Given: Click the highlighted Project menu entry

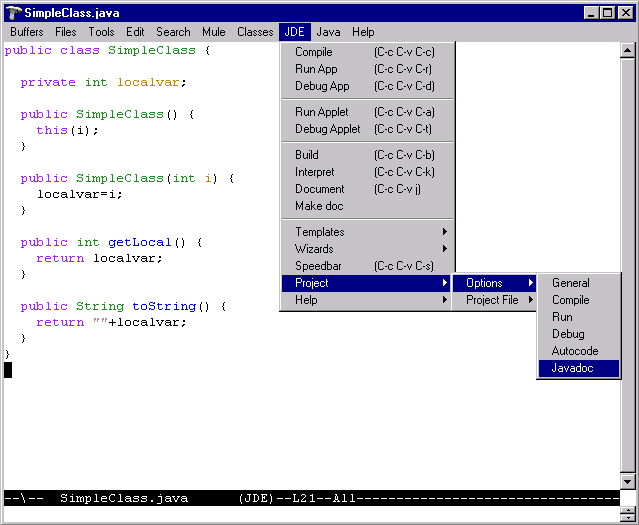Looking at the screenshot, I should click(x=367, y=283).
